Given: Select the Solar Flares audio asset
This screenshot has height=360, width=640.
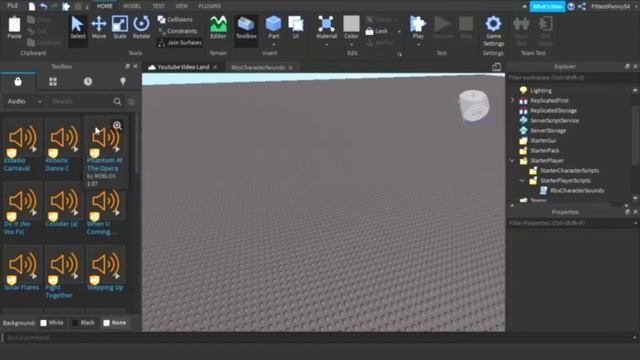Looking at the screenshot, I should point(22,268).
